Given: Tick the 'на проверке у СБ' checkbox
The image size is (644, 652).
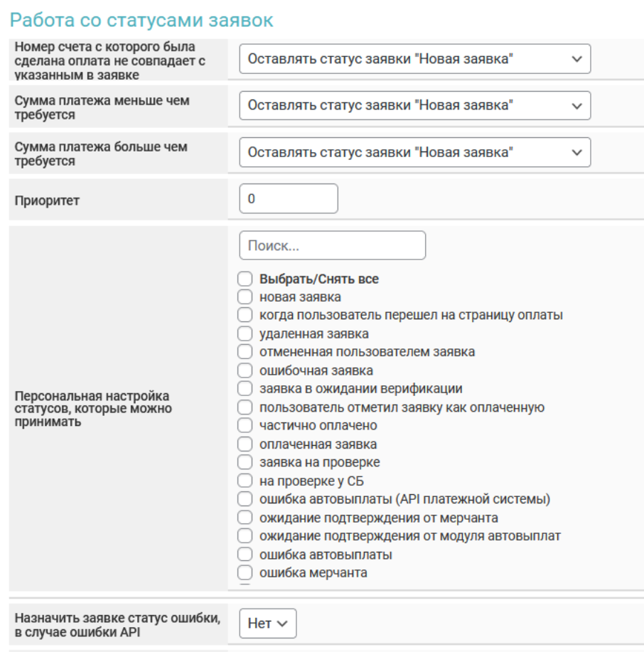Looking at the screenshot, I should coord(245,481).
